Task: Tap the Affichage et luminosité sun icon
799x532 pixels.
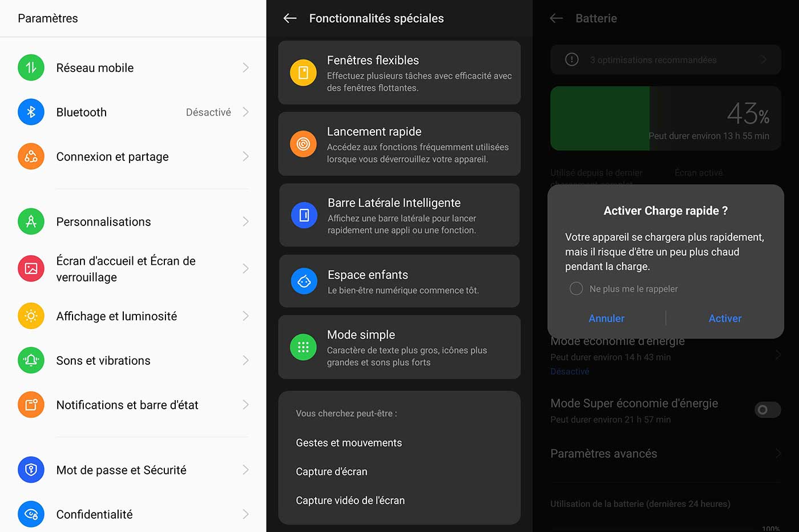Action: coord(31,316)
